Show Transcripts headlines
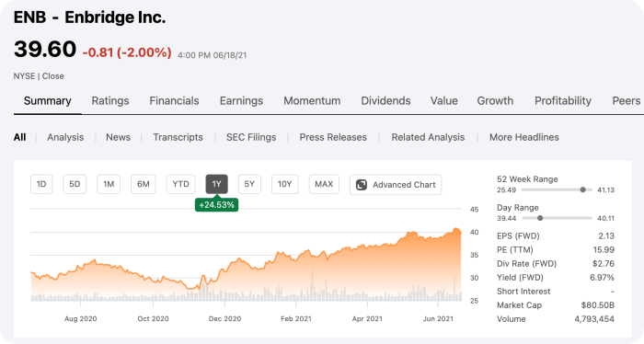The height and width of the screenshot is (344, 644). click(178, 137)
